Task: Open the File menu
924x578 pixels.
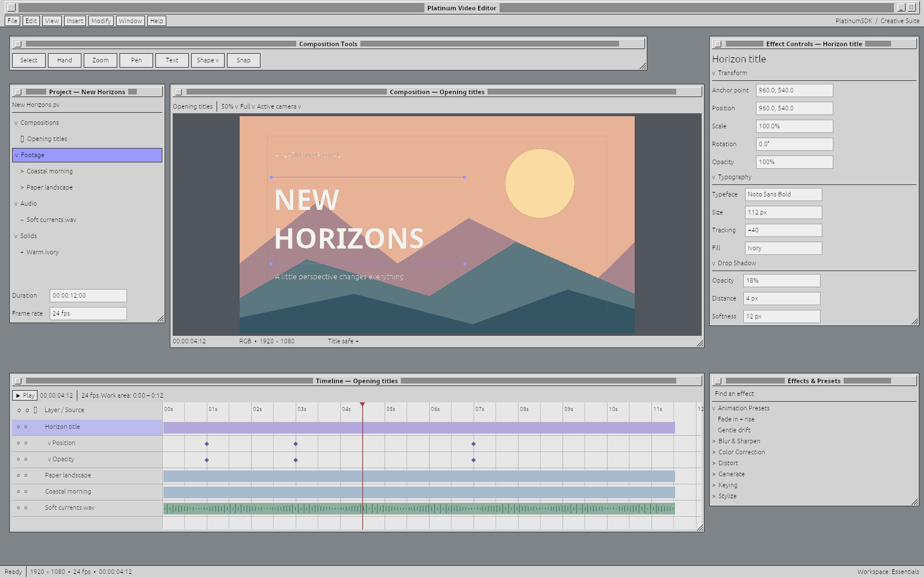Action: coord(13,21)
